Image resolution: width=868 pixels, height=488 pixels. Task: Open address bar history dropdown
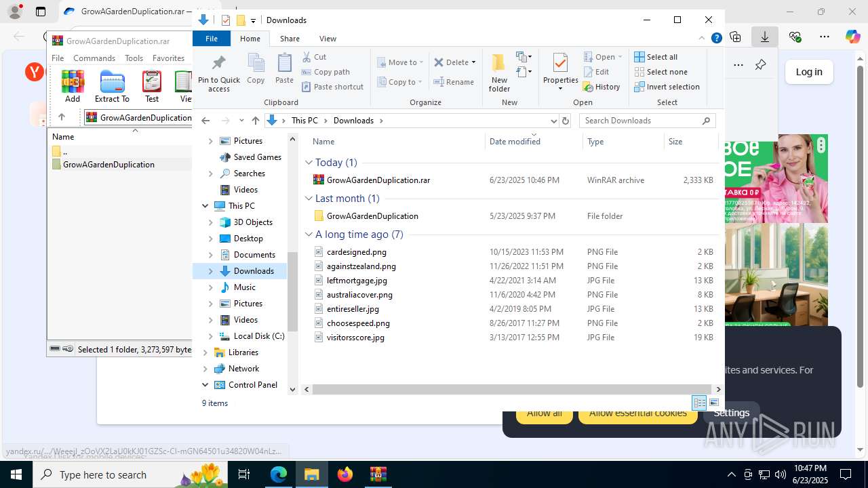pos(553,121)
